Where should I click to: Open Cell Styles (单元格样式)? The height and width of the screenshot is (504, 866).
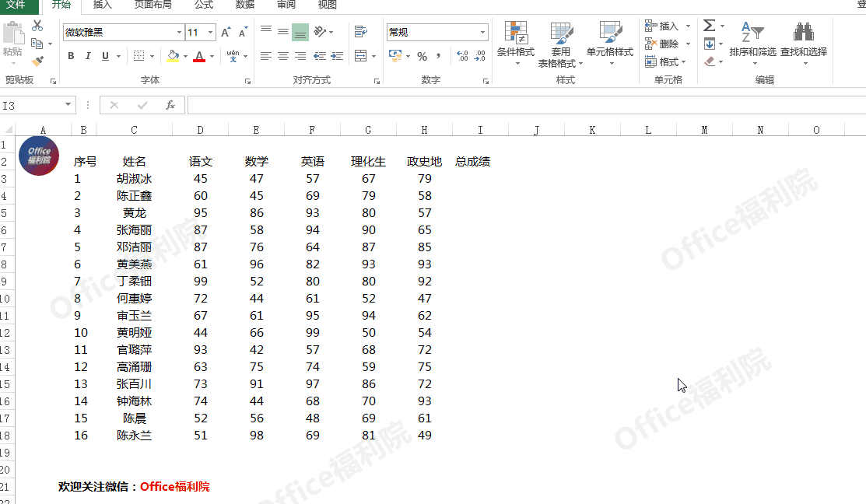(610, 44)
